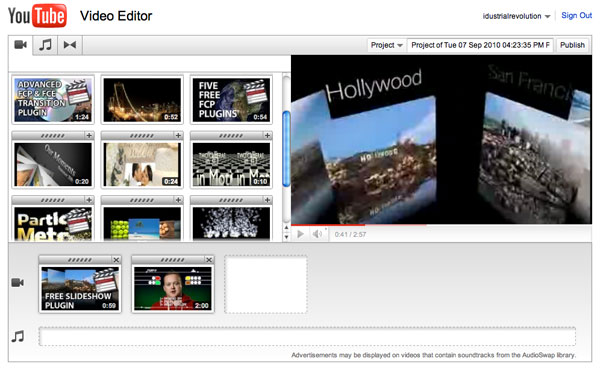Open the Project dropdown menu
Viewport: 600px width, 370px height.
(386, 45)
